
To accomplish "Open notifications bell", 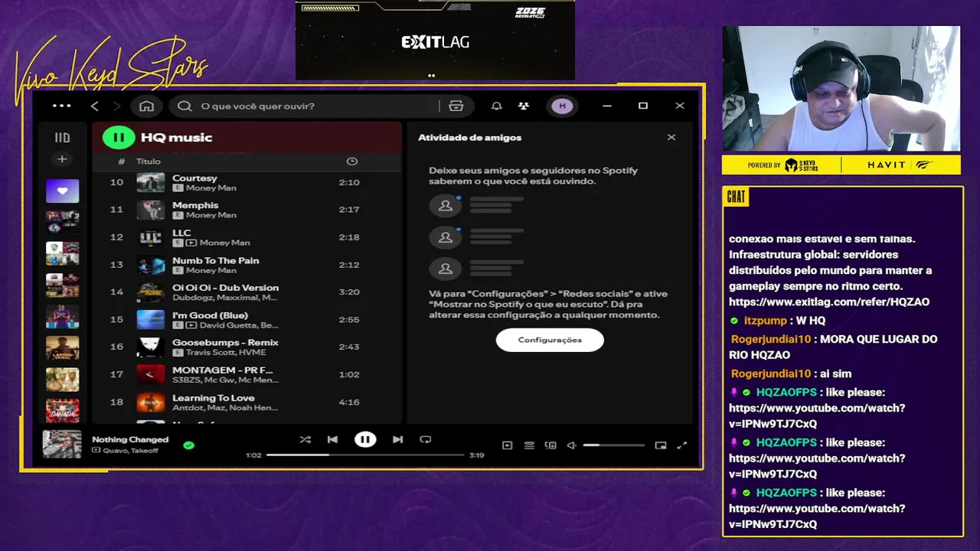I will pos(497,106).
